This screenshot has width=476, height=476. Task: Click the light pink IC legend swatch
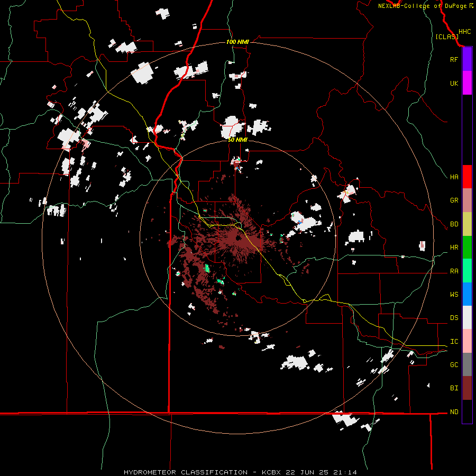[x=467, y=341]
